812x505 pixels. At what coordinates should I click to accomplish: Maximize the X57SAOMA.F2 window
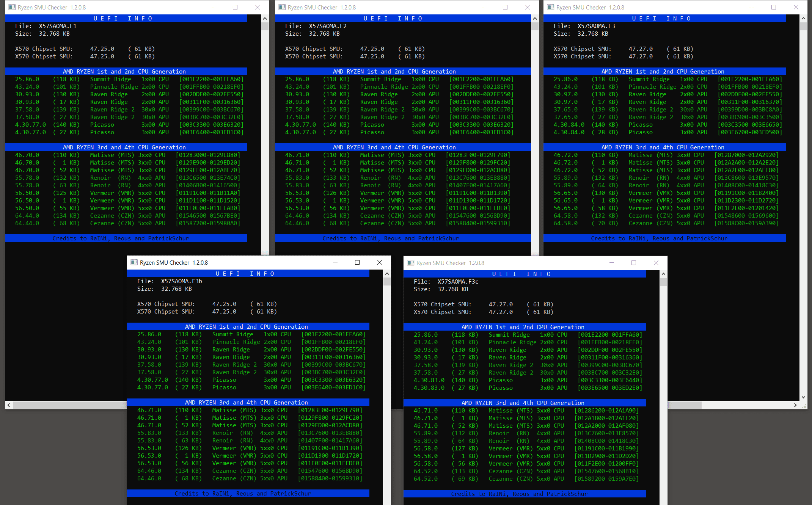505,7
